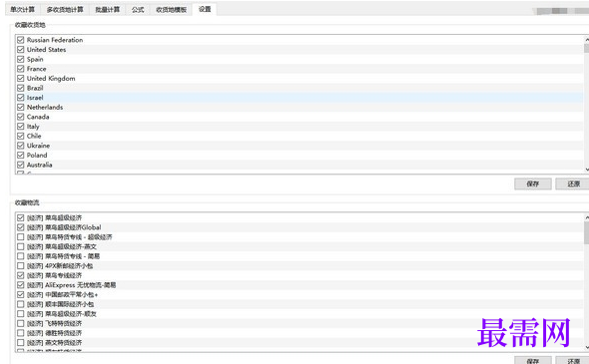Viewport: 589px width, 364px height.
Task: Toggle the Australia checkbox
Action: [x=21, y=165]
